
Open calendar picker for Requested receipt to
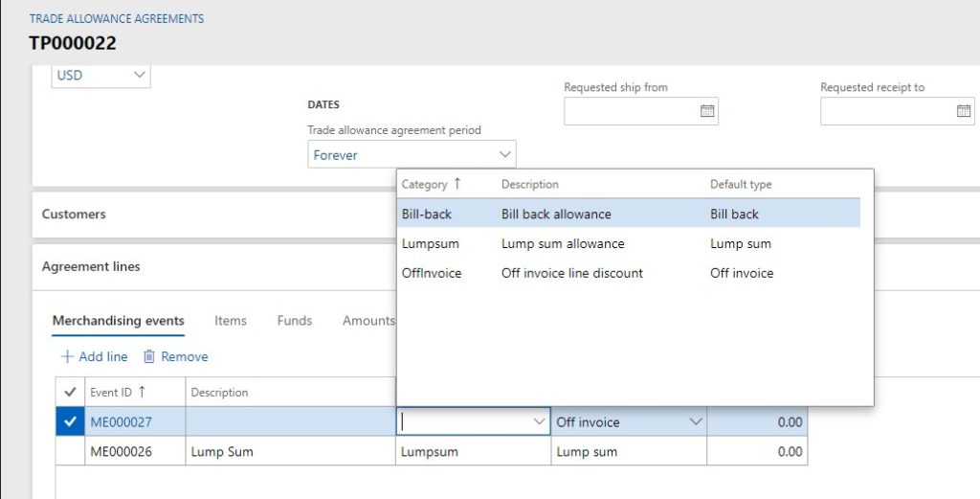(964, 111)
